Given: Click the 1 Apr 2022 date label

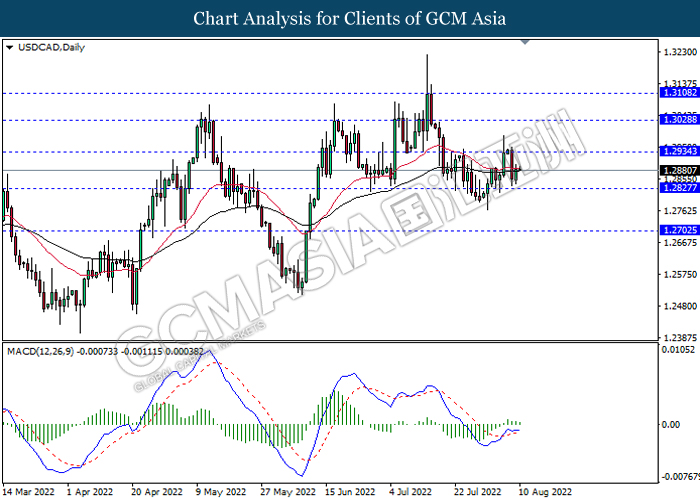Looking at the screenshot, I should click(90, 492).
